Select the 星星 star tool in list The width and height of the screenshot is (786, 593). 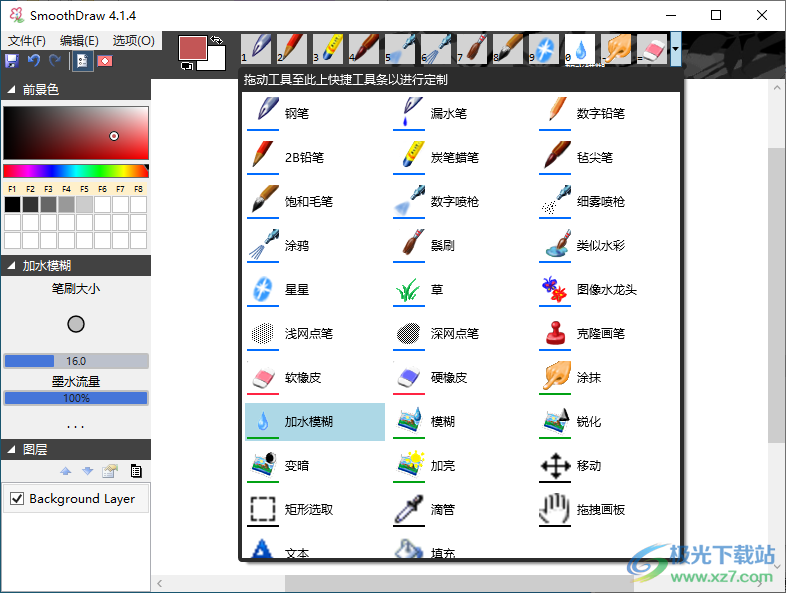coord(315,290)
